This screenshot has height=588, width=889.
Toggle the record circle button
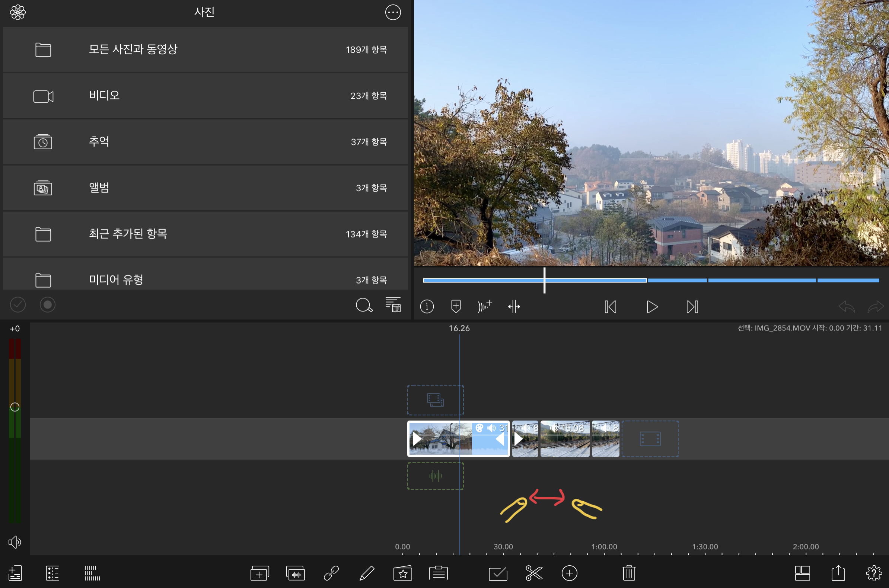(48, 304)
